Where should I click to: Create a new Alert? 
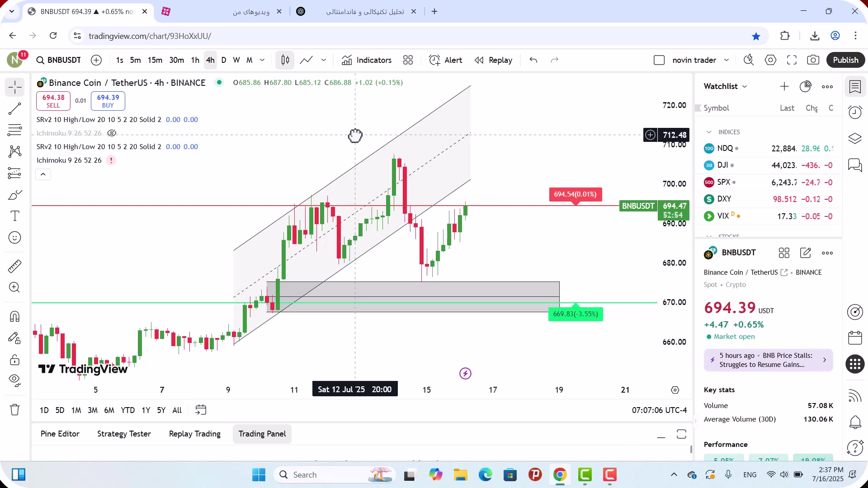tap(446, 60)
